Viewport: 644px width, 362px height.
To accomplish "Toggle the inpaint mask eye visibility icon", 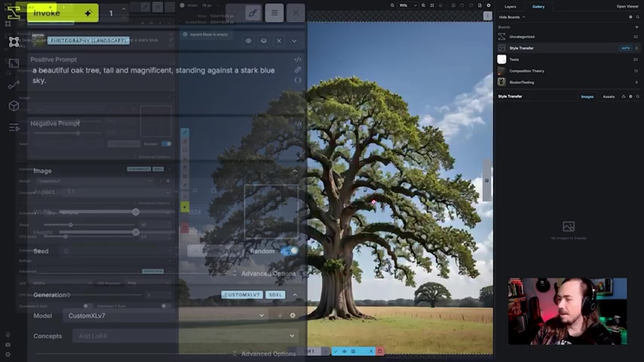I will [x=249, y=41].
